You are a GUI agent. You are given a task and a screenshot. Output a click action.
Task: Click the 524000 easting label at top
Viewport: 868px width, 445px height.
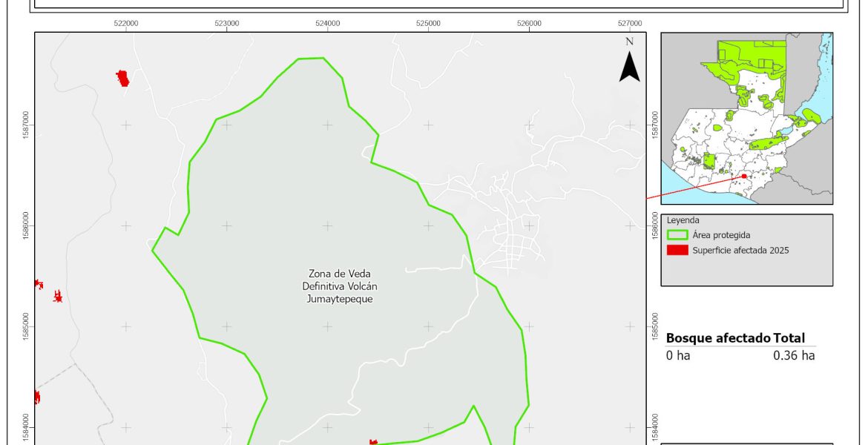point(327,23)
